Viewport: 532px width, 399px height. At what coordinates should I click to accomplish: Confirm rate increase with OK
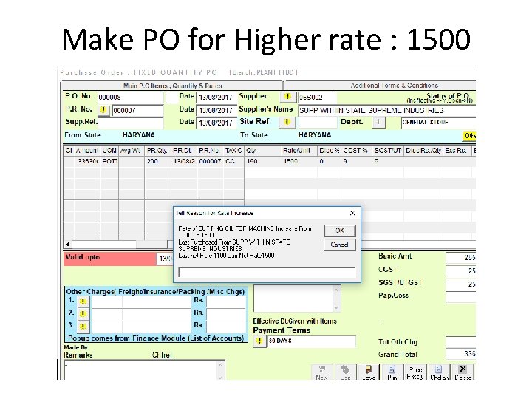(340, 231)
